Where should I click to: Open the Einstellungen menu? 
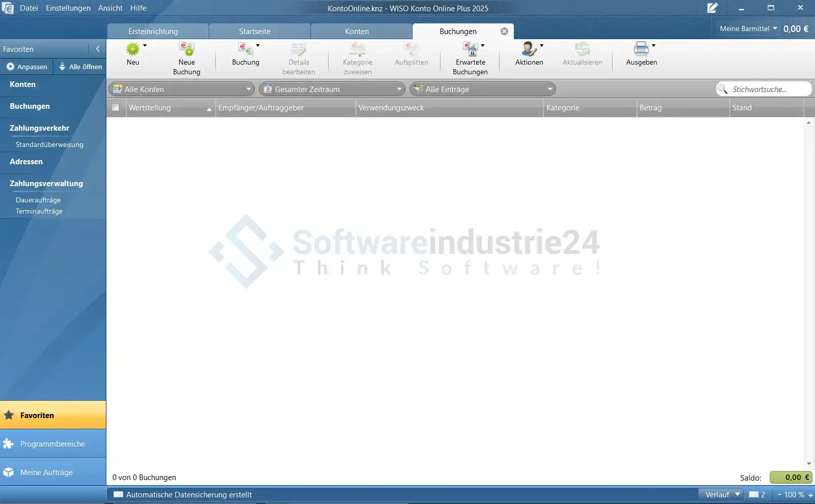(68, 8)
